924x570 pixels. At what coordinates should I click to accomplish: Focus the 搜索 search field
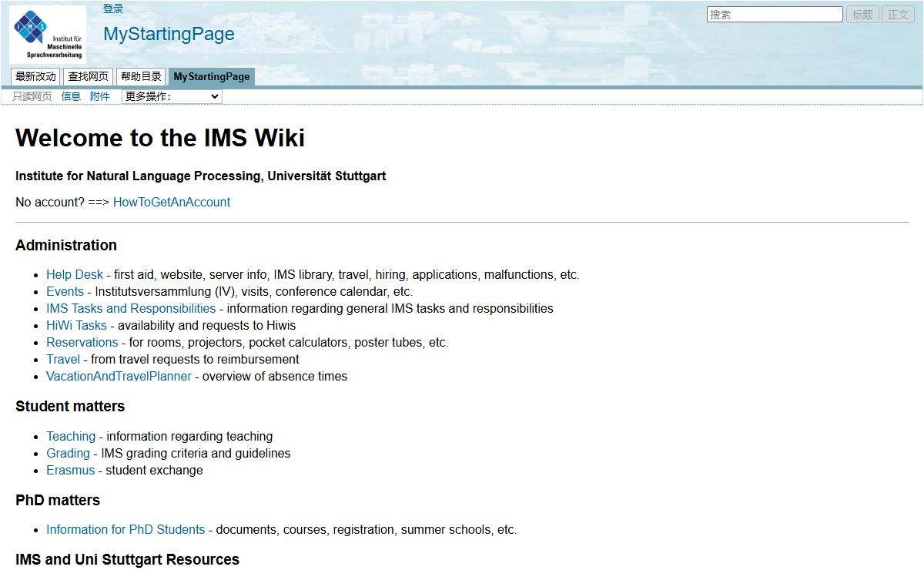pyautogui.click(x=775, y=15)
